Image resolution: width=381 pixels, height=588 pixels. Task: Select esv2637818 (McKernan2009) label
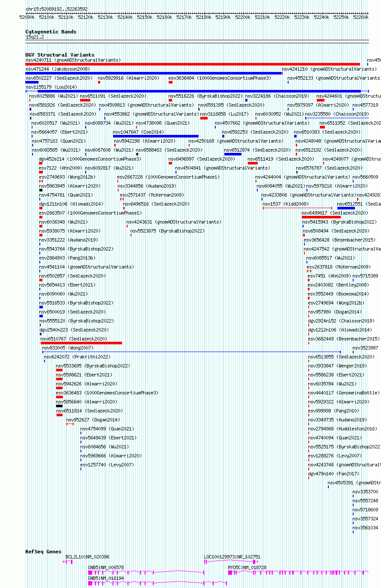point(338,267)
